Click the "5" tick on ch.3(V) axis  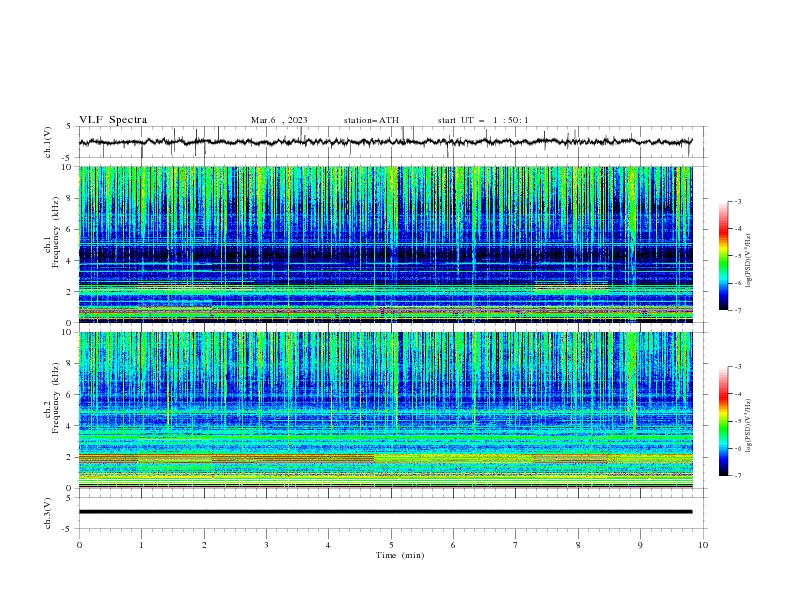click(x=69, y=498)
